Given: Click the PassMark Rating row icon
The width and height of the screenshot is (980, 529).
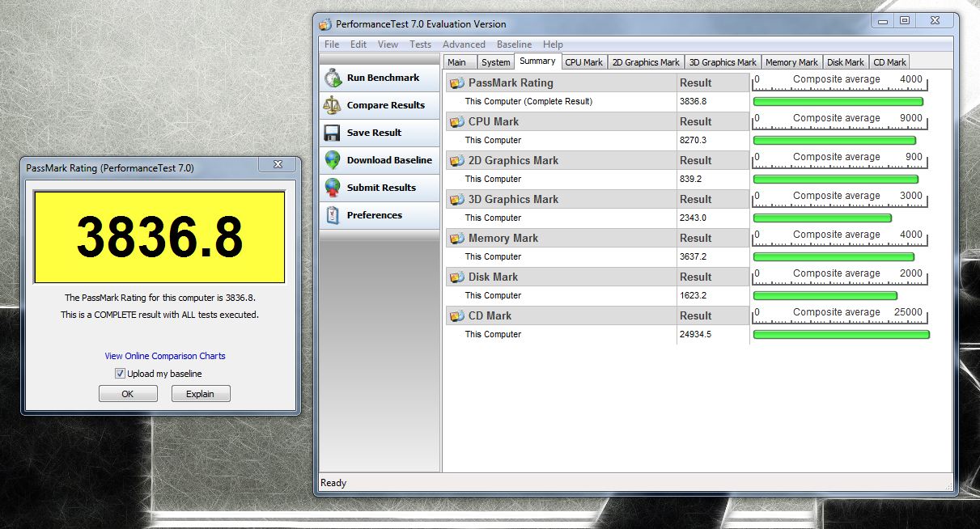Looking at the screenshot, I should 457,83.
